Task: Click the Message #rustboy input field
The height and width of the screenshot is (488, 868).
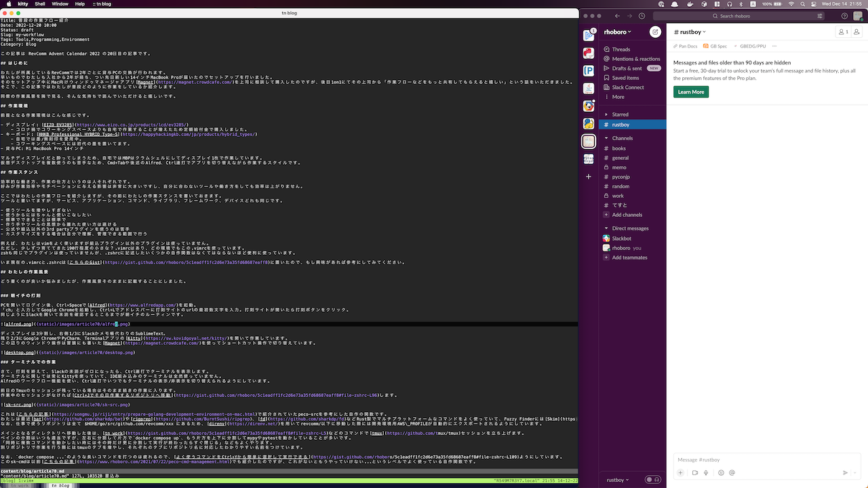Action: click(766, 460)
